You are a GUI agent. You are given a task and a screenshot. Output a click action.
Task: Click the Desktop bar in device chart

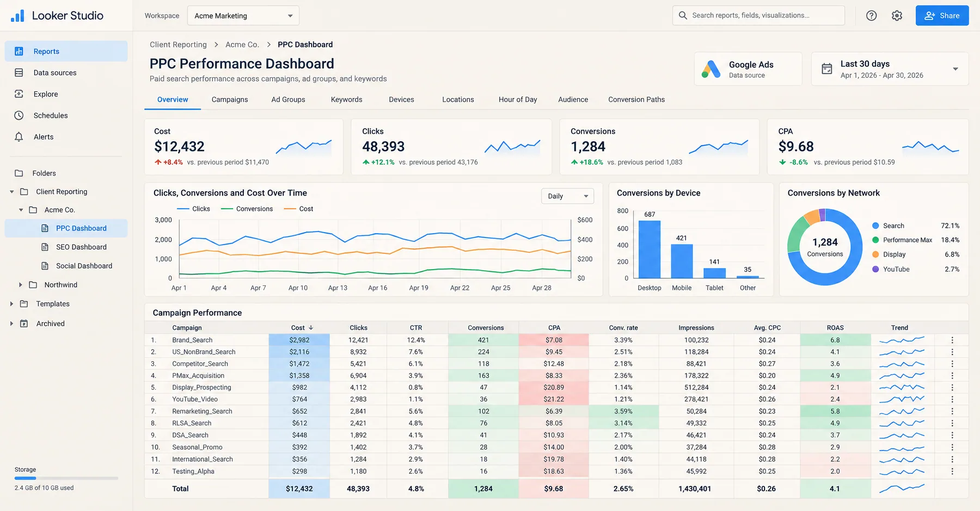click(x=650, y=250)
